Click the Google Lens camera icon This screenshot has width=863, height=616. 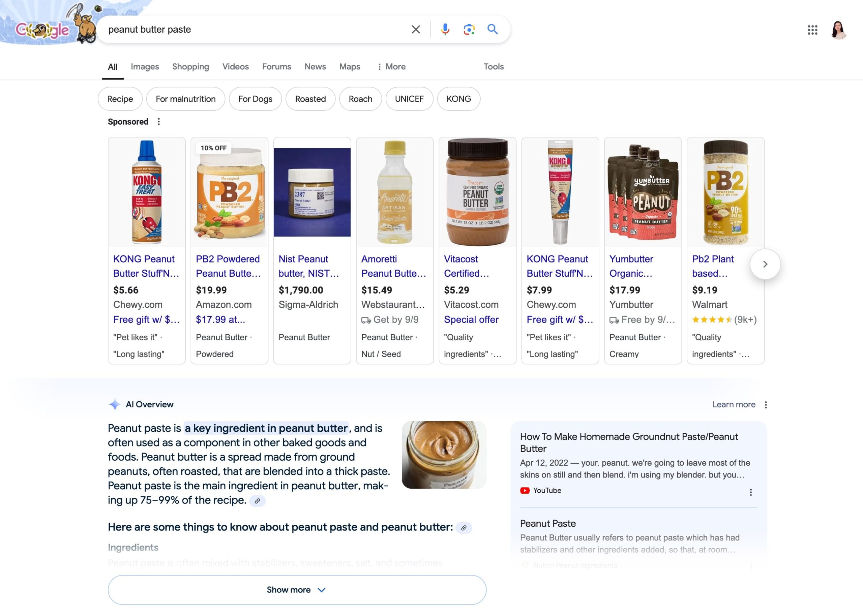tap(468, 29)
